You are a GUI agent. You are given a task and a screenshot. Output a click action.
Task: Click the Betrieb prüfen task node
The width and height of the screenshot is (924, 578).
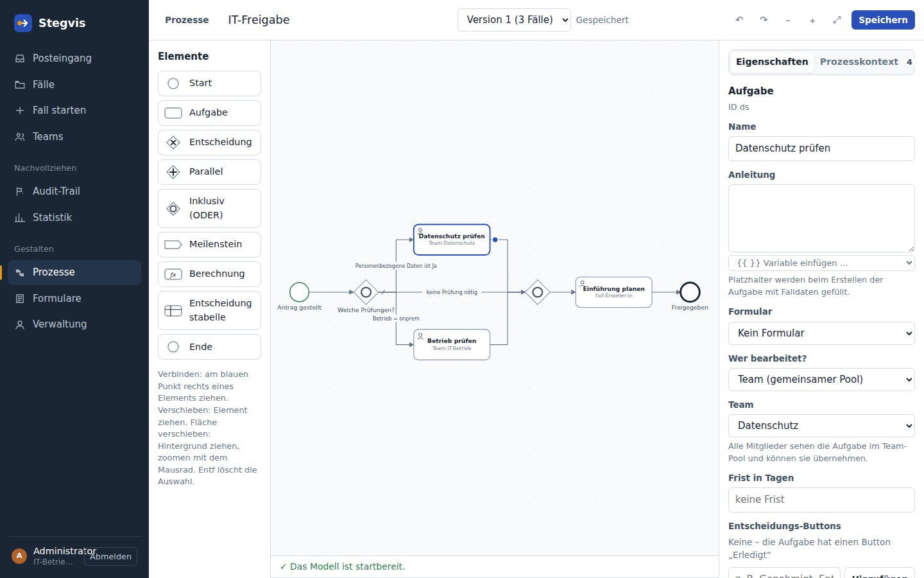pyautogui.click(x=452, y=345)
